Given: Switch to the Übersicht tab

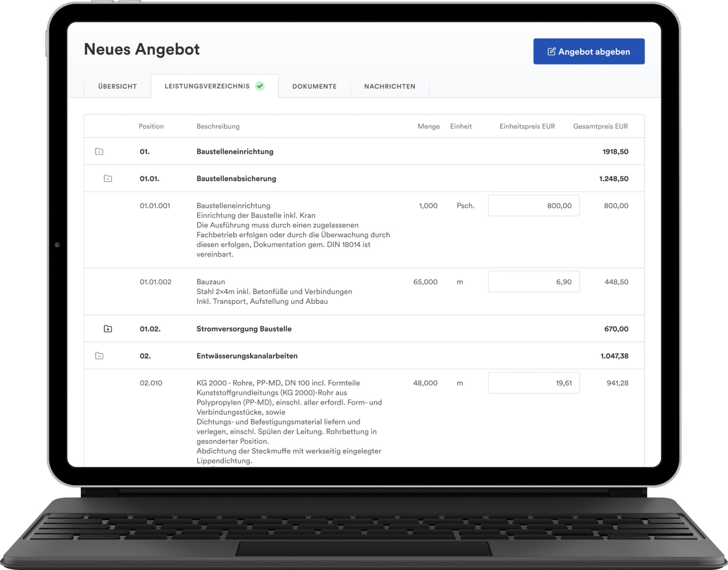Looking at the screenshot, I should point(117,86).
